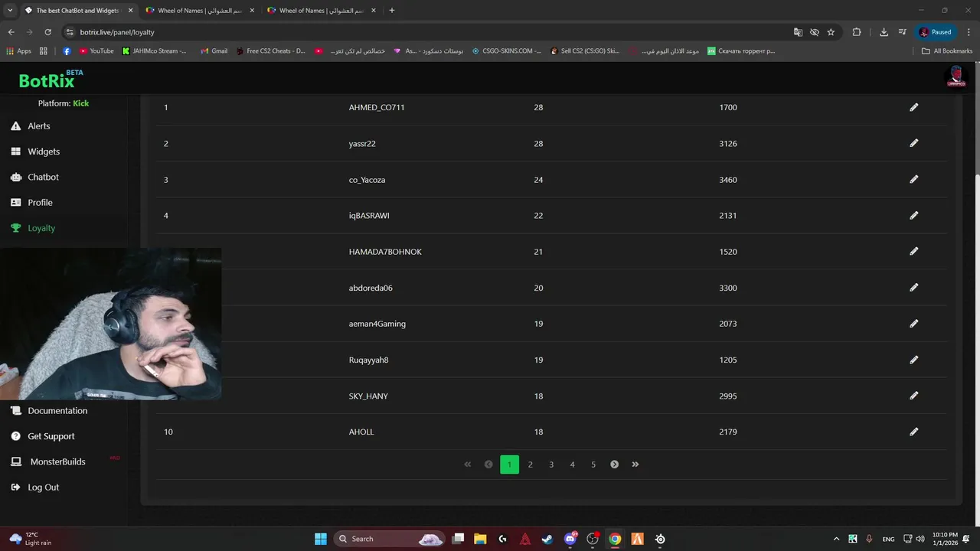Open Chatbot in the sidebar
This screenshot has width=980, height=551.
click(x=34, y=177)
